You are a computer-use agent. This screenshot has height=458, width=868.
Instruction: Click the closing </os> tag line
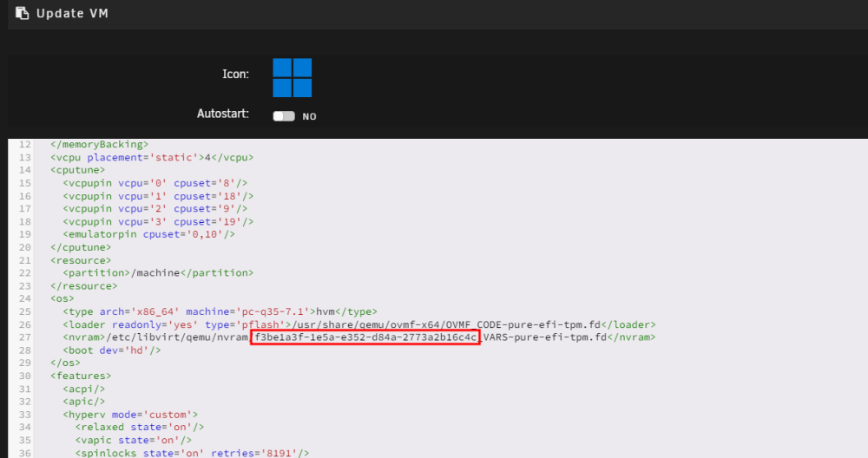point(65,363)
